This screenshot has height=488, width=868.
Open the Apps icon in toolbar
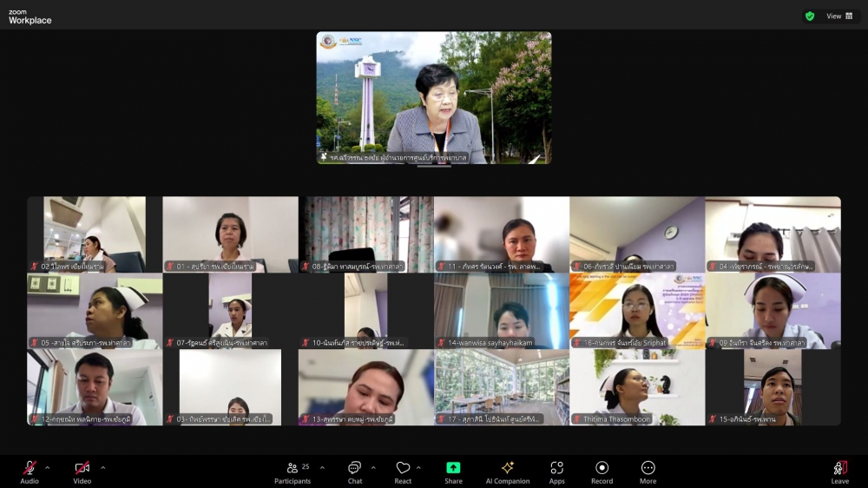point(556,469)
